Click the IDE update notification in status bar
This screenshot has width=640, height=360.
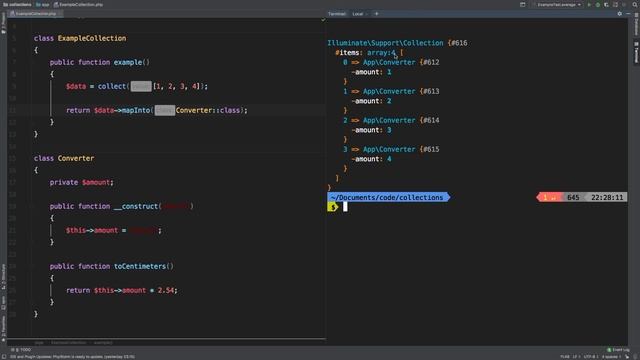coord(72,357)
